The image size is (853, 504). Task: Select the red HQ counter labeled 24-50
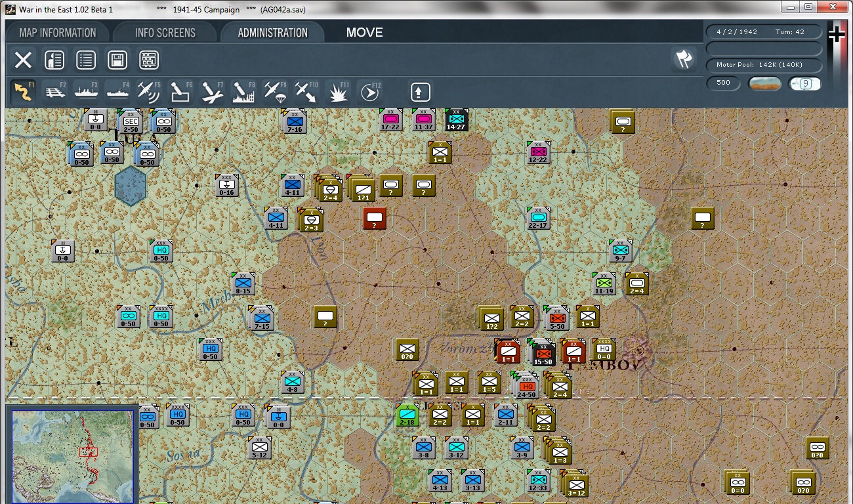526,386
